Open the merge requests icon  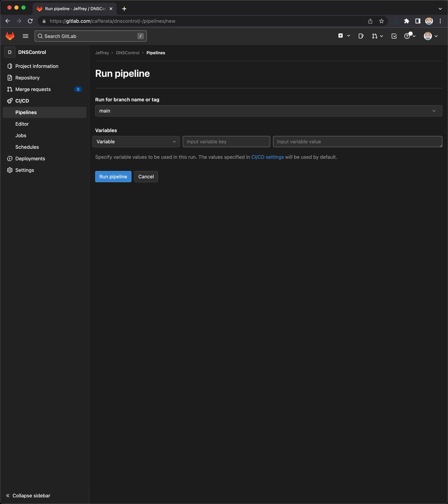click(374, 36)
